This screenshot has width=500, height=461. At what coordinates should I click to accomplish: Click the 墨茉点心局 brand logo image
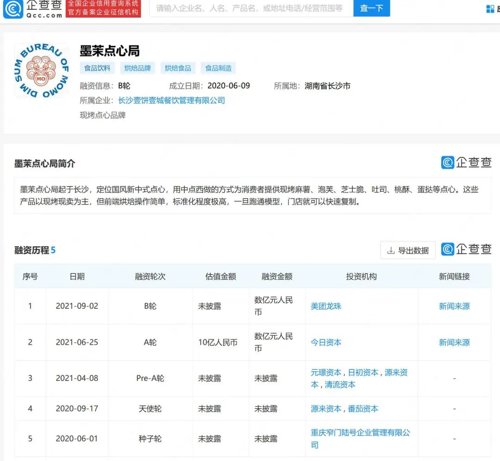41,72
